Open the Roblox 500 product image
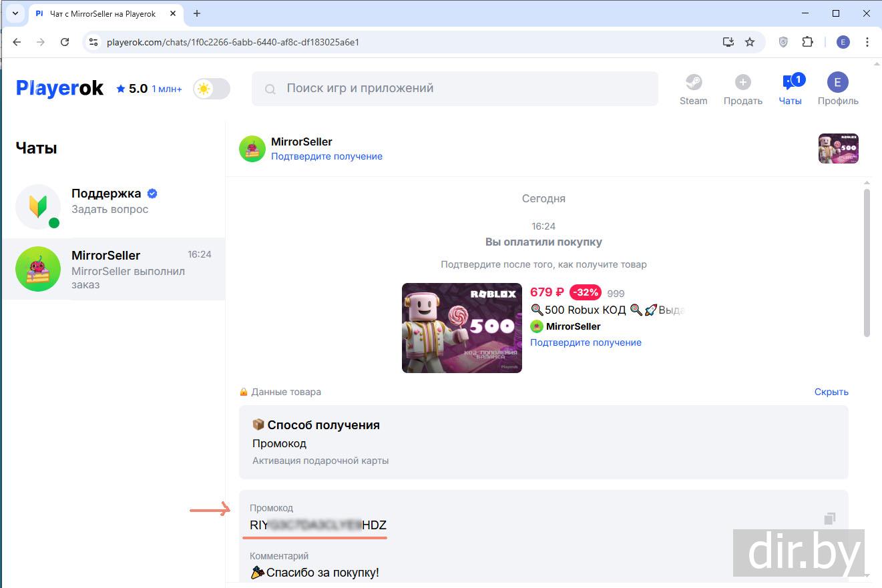882x588 pixels. 461,328
